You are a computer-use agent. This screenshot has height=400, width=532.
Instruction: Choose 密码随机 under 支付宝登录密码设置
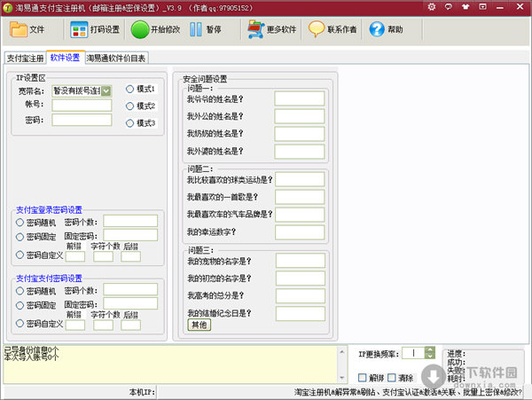point(20,221)
